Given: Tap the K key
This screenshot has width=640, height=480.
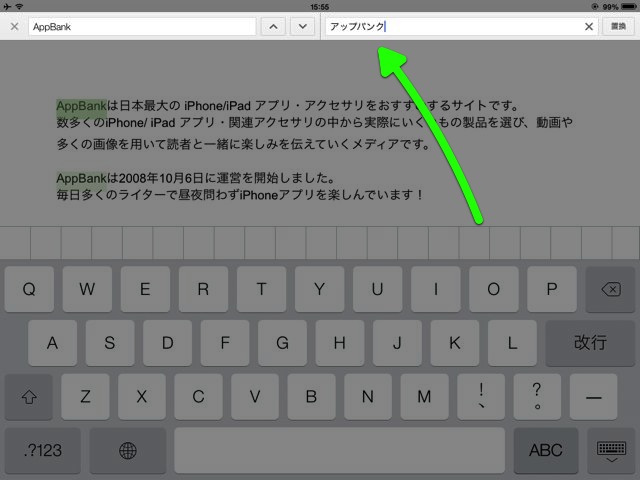Looking at the screenshot, I should tap(455, 343).
